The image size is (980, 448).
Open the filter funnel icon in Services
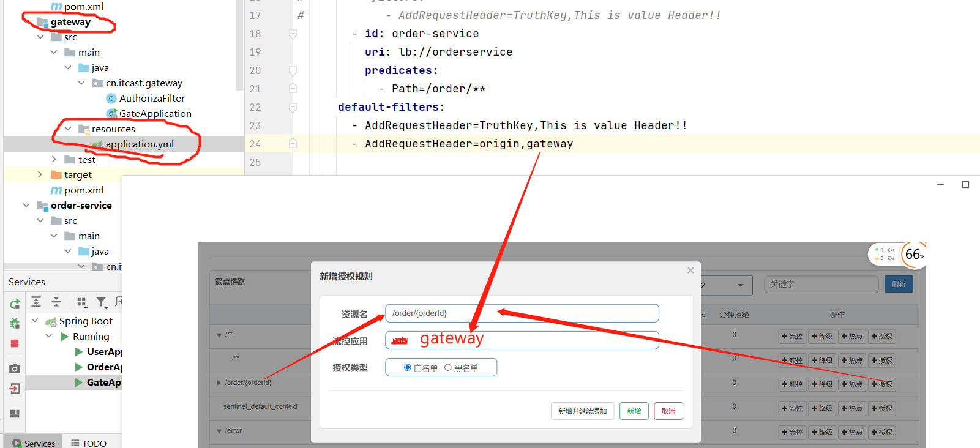(102, 302)
